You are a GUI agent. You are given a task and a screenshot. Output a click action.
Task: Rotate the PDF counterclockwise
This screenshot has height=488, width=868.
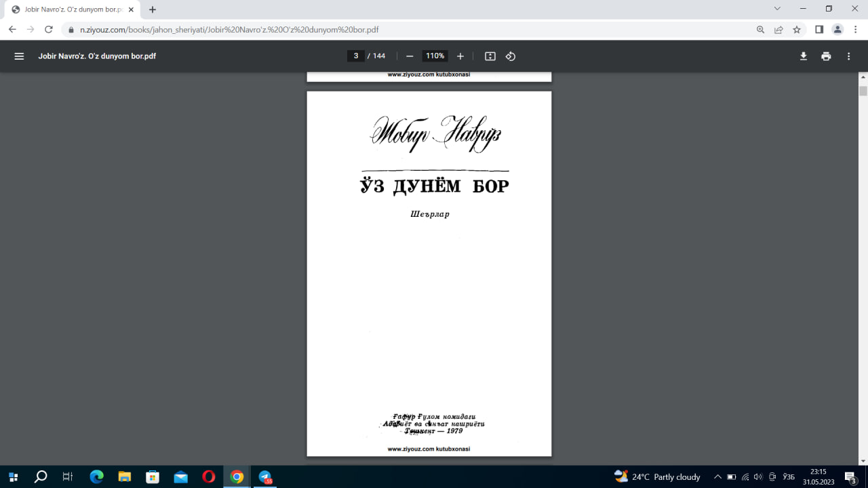point(511,56)
